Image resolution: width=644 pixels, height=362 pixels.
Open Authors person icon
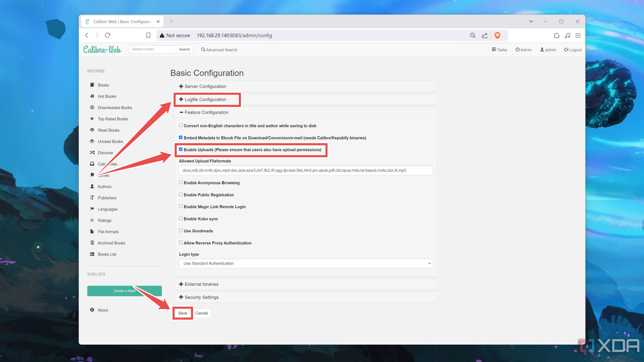click(92, 186)
